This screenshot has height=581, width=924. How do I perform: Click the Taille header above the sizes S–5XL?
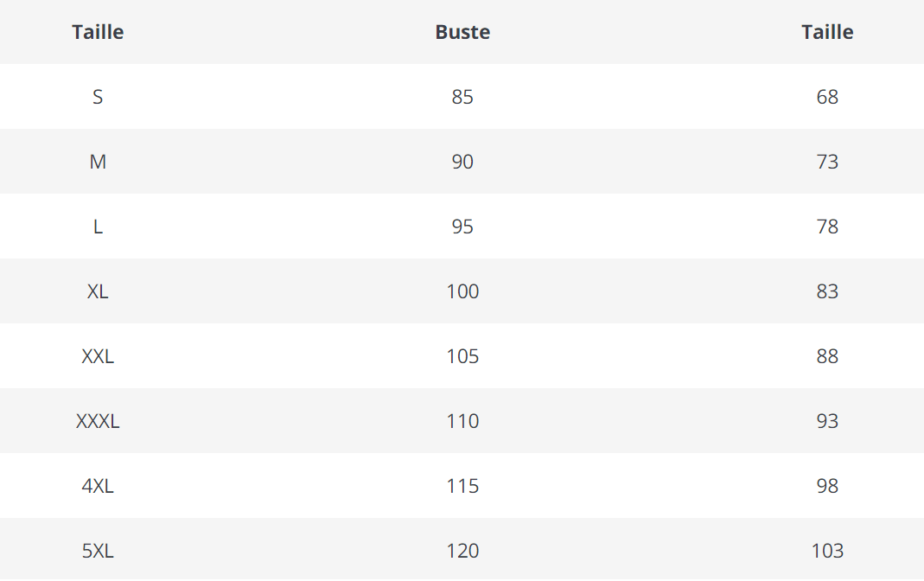pyautogui.click(x=98, y=32)
